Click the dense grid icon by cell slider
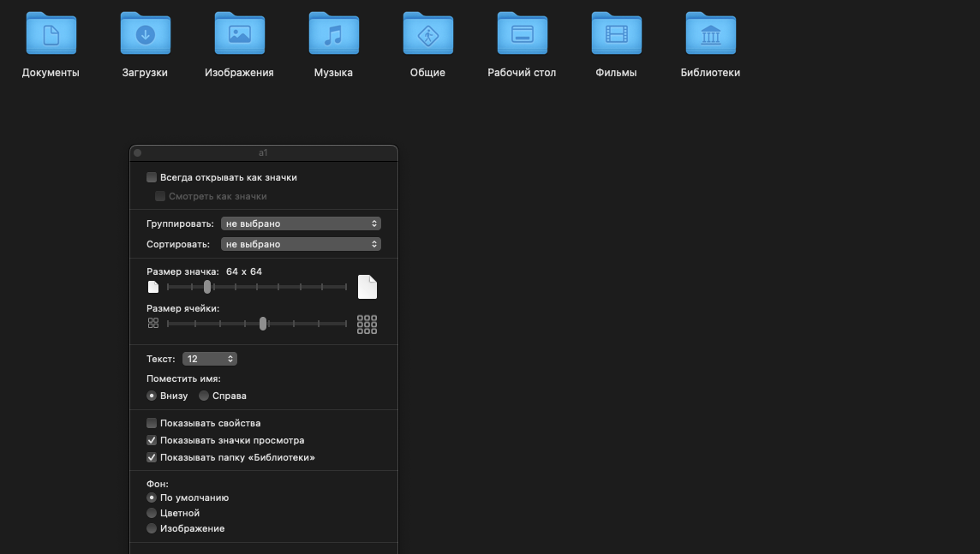 tap(367, 324)
